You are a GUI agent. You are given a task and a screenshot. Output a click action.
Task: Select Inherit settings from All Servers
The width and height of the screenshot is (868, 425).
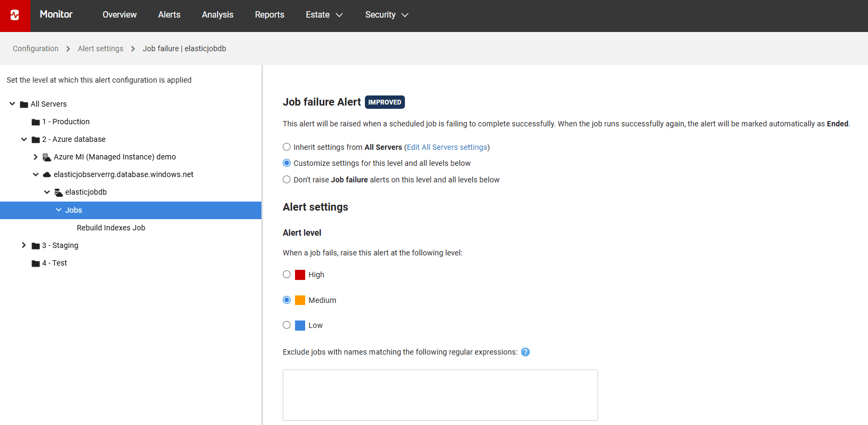click(287, 147)
